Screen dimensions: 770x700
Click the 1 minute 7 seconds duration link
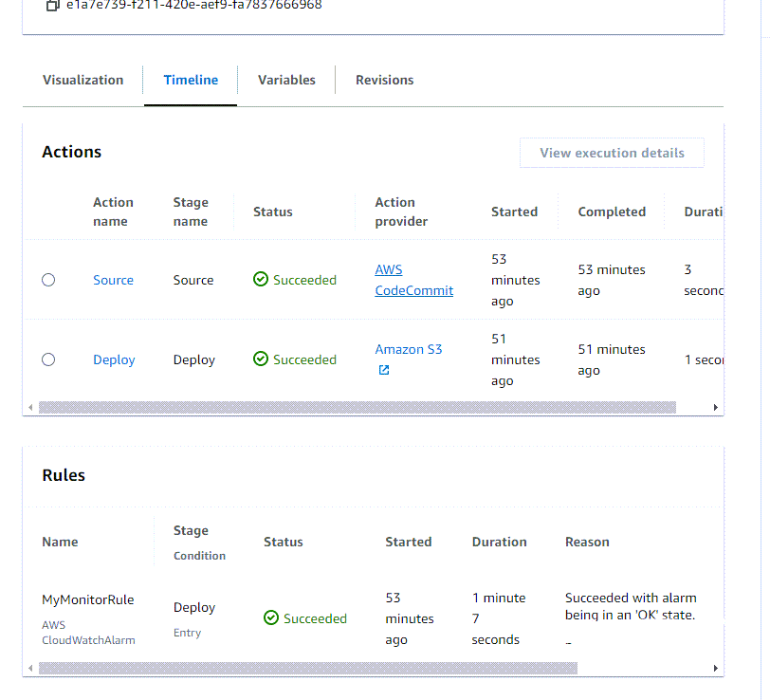pos(495,617)
